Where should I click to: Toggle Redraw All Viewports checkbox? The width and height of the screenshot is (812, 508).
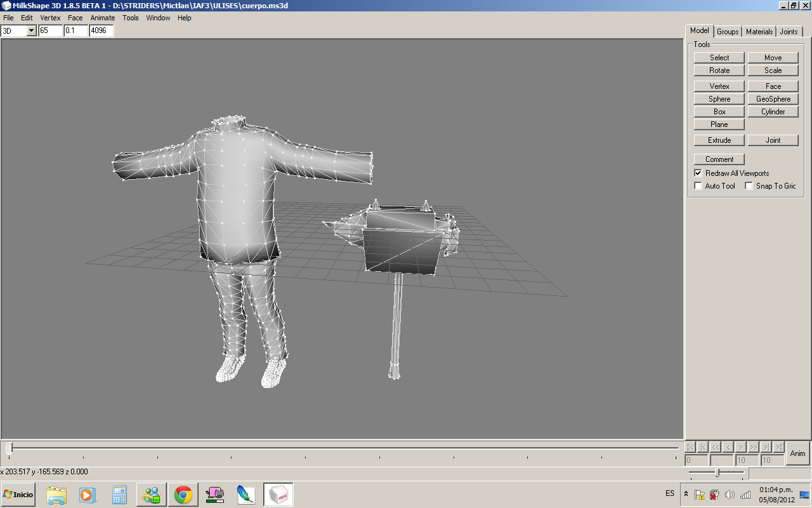698,173
